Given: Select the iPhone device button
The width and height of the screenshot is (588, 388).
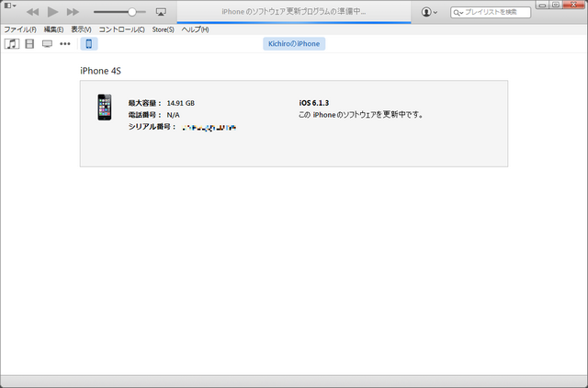Looking at the screenshot, I should click(89, 44).
